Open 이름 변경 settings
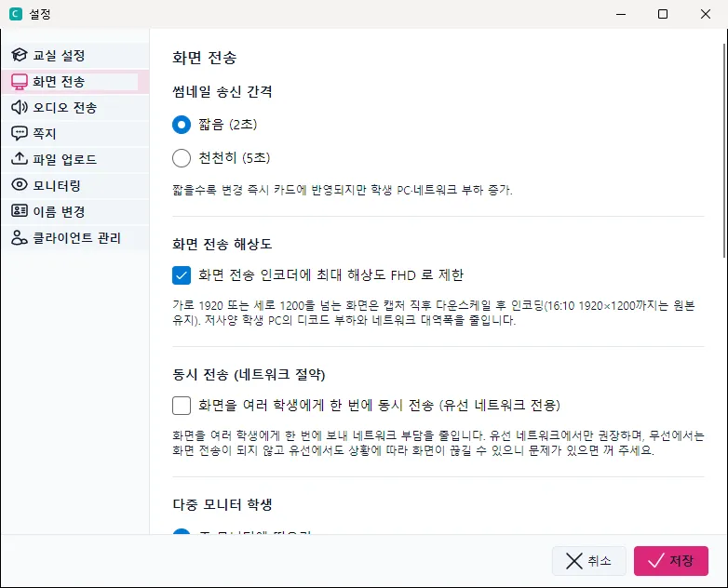This screenshot has height=588, width=728. coord(74,211)
